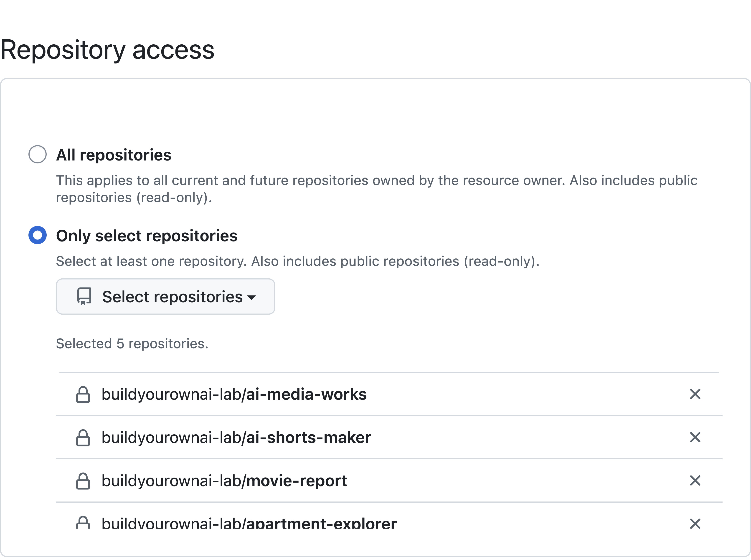751x560 pixels.
Task: Select the All repositories radio button
Action: pyautogui.click(x=38, y=154)
